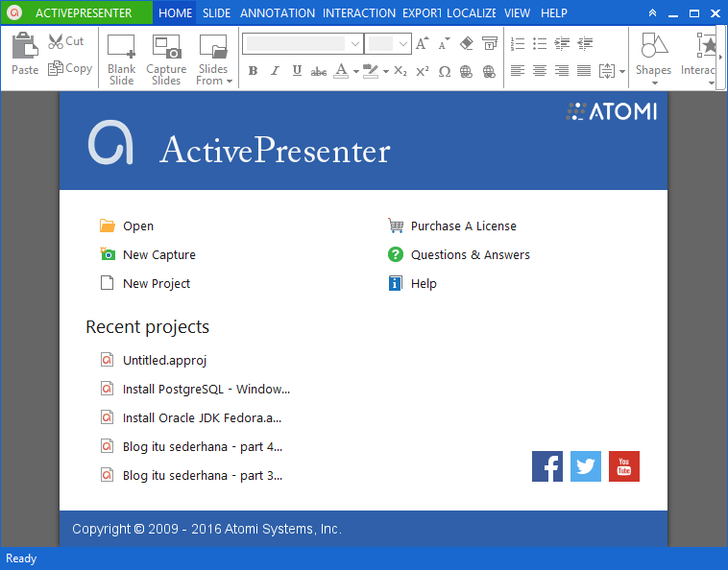Switch to the VIEW tab
This screenshot has height=570, width=728.
[517, 13]
